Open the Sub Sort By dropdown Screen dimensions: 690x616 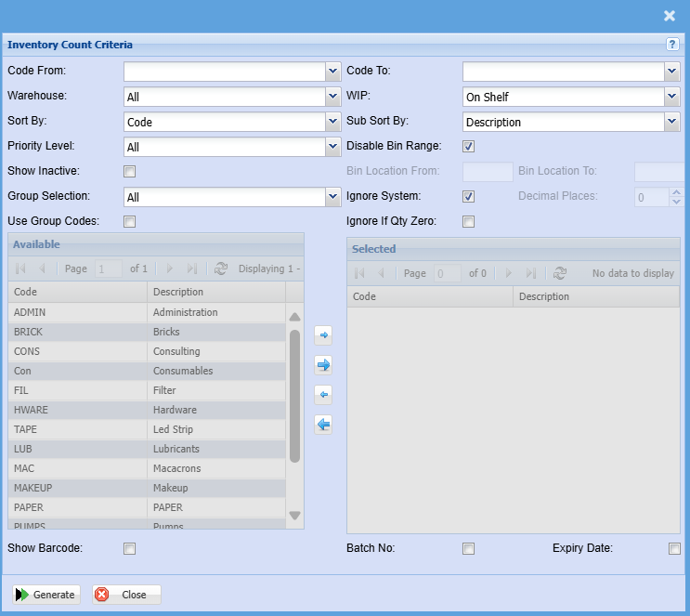click(x=671, y=122)
